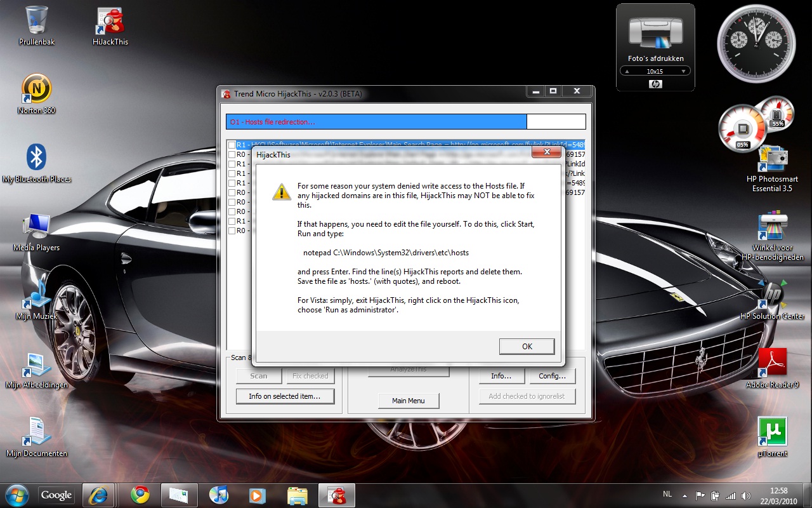This screenshot has width=812, height=508.
Task: Click the hp logo in the print gadget
Action: (655, 84)
